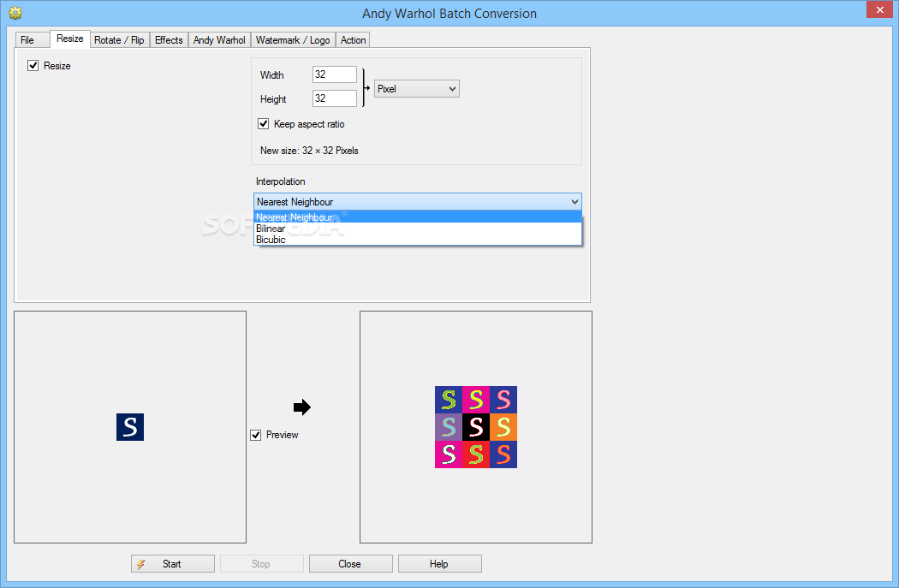Switch to the Effects tab
Image resolution: width=899 pixels, height=588 pixels.
169,40
